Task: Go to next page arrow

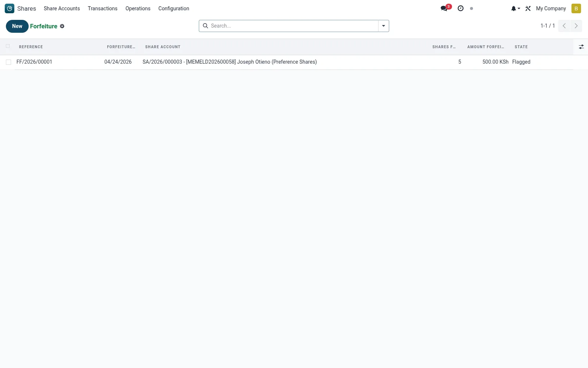Action: click(x=576, y=26)
